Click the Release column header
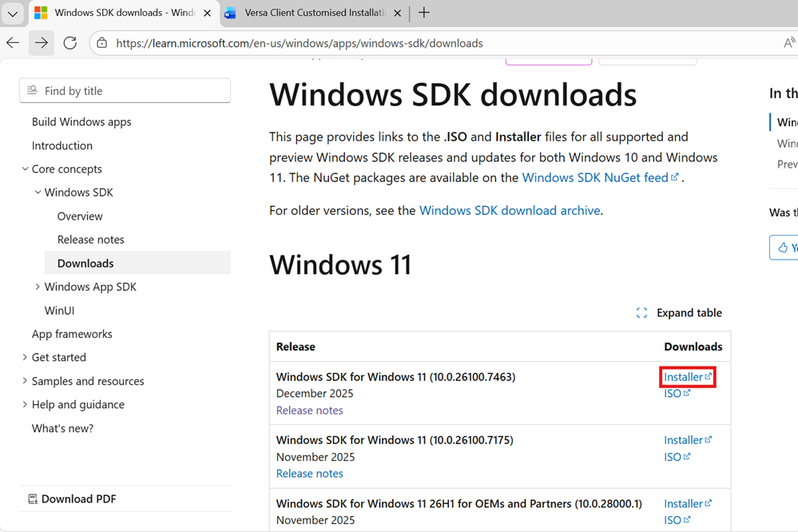 (x=296, y=347)
